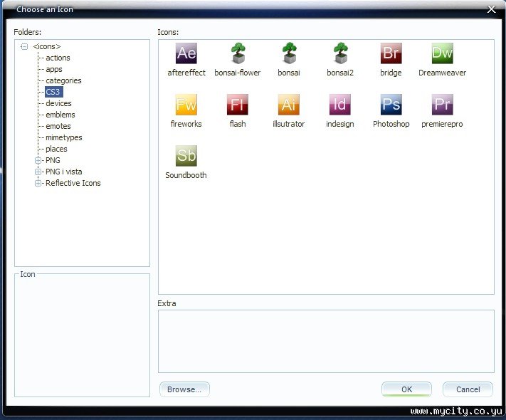Select the bonsai2 tree icon
Image resolution: width=506 pixels, height=420 pixels.
[340, 53]
